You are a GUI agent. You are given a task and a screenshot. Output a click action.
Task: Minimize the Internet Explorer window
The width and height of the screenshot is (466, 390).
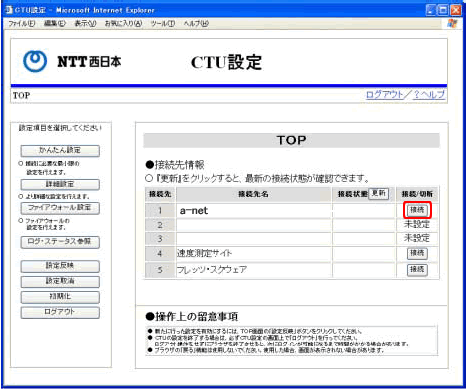[431, 10]
